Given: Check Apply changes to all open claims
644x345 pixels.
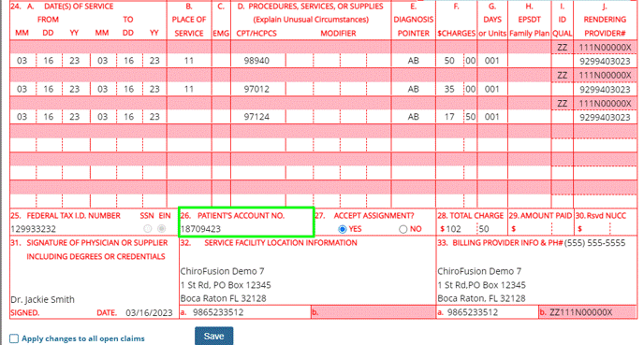Looking at the screenshot, I should (x=14, y=338).
